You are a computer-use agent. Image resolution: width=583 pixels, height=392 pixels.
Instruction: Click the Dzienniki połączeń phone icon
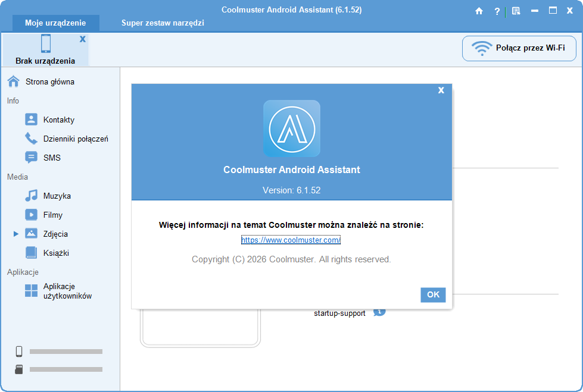click(31, 139)
